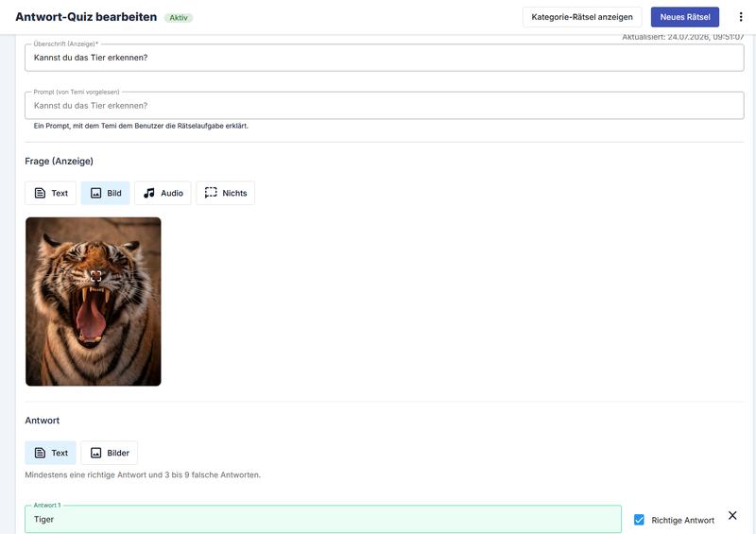
Task: Switch question type to Audio
Action: click(163, 193)
